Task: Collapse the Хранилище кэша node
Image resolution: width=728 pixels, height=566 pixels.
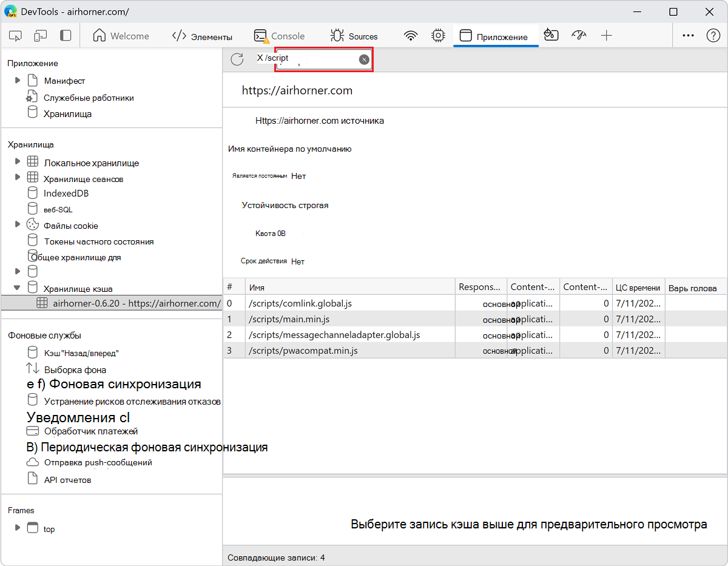Action: click(17, 288)
